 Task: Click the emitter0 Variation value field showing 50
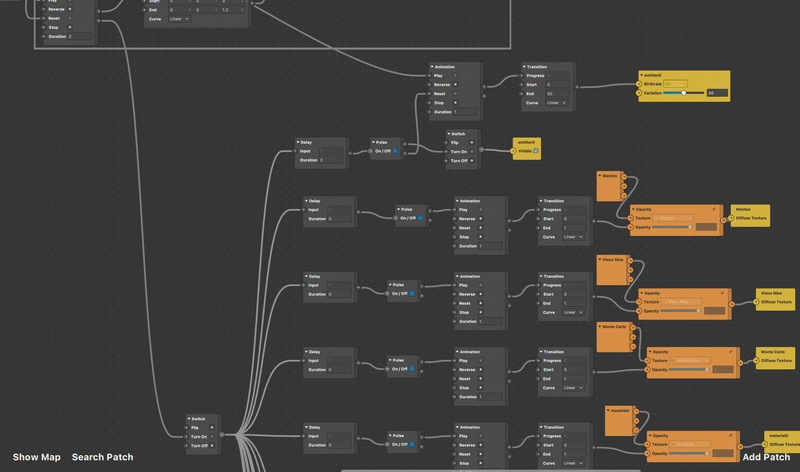tap(717, 93)
